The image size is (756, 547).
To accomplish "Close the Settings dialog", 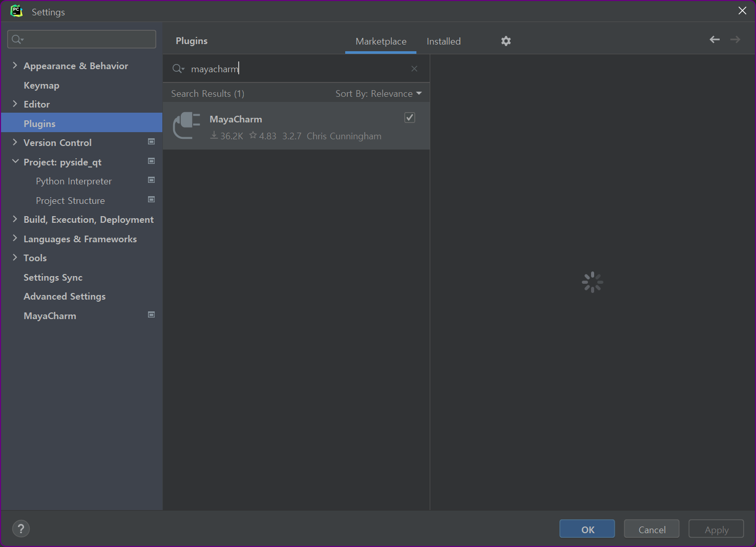I will point(742,11).
